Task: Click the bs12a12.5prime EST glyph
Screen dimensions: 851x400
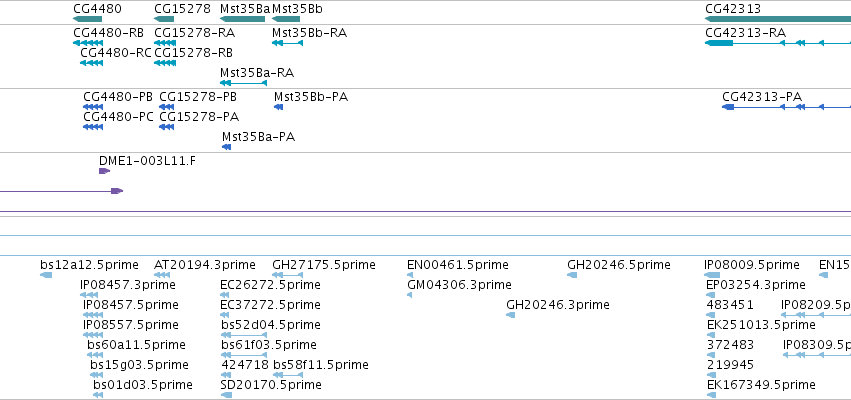Action: tap(46, 275)
